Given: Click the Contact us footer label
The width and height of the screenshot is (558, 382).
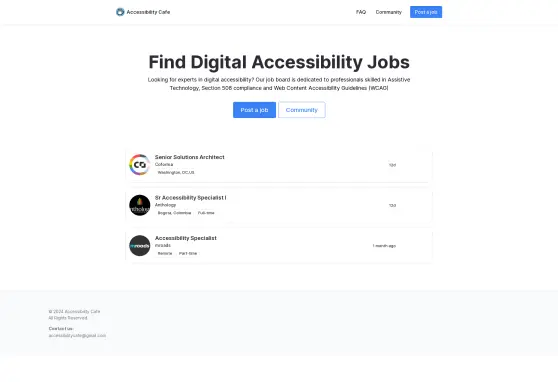Looking at the screenshot, I should click(x=61, y=329).
